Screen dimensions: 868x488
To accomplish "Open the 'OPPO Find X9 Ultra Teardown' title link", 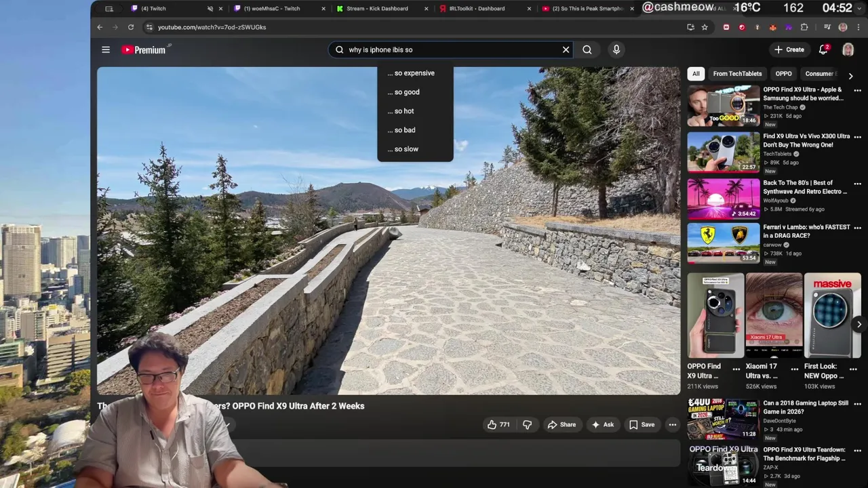I will (804, 453).
